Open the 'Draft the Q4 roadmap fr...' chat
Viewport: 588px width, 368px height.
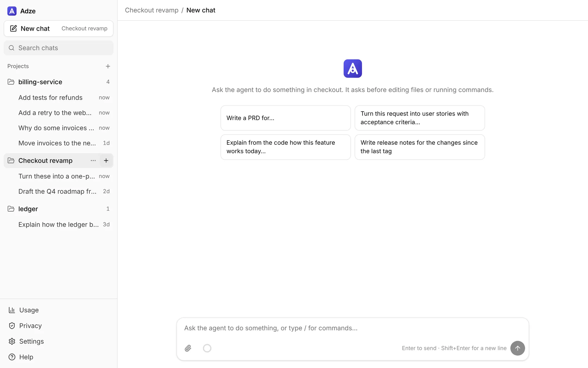[x=58, y=191]
